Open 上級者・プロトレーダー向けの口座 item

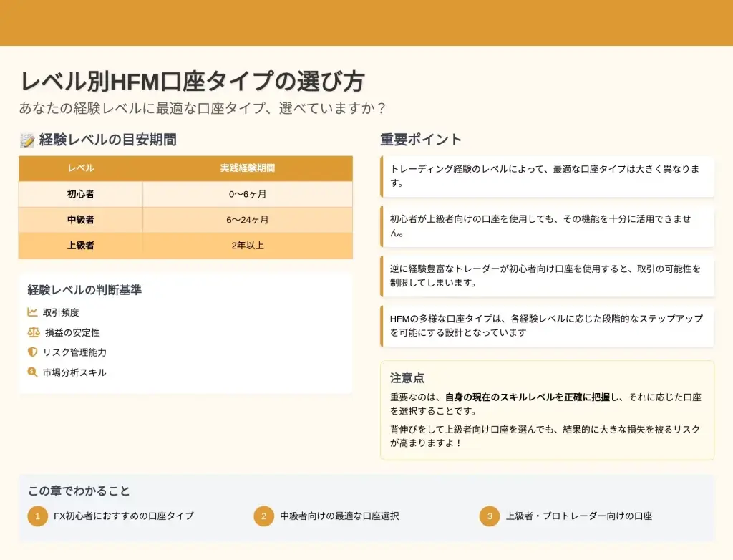coord(578,516)
